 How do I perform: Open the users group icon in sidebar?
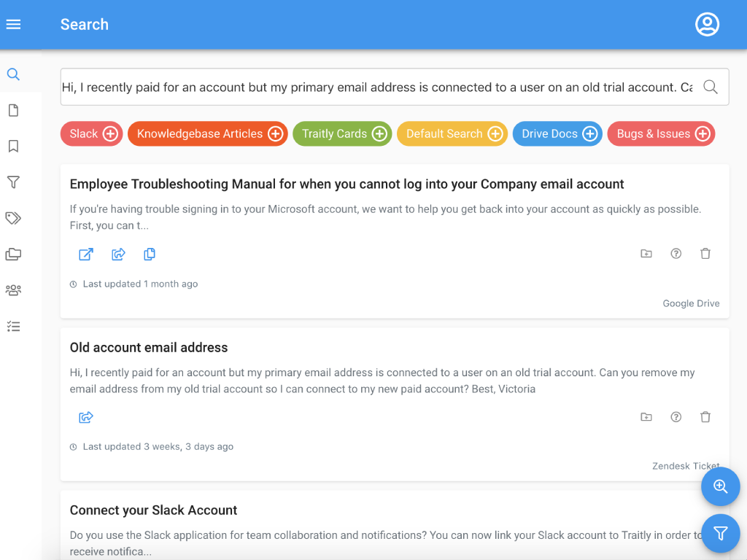[13, 290]
